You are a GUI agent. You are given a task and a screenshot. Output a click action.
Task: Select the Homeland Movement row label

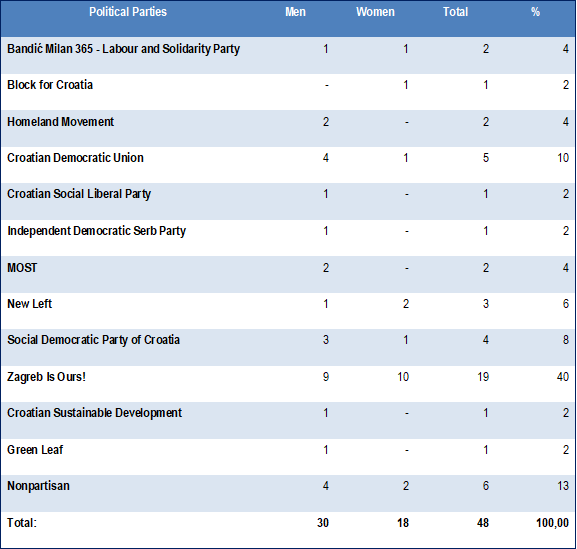(61, 122)
